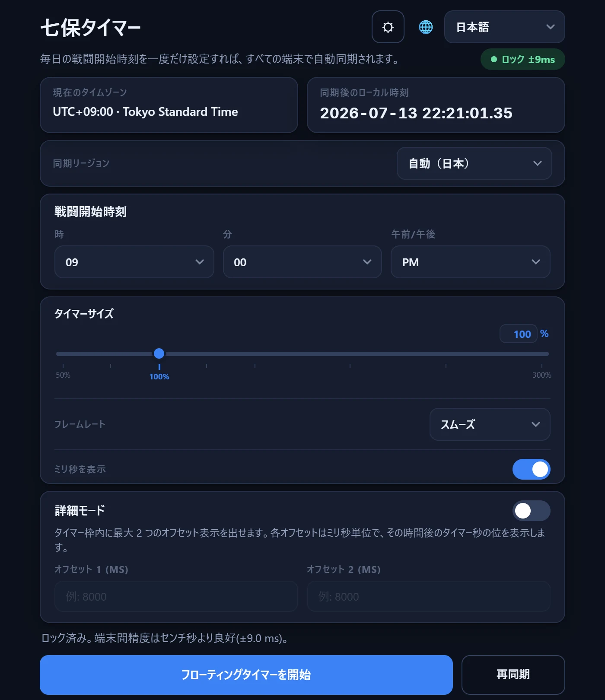605x700 pixels.
Task: Click the オフセット 2 (MS) input field
Action: click(x=428, y=596)
